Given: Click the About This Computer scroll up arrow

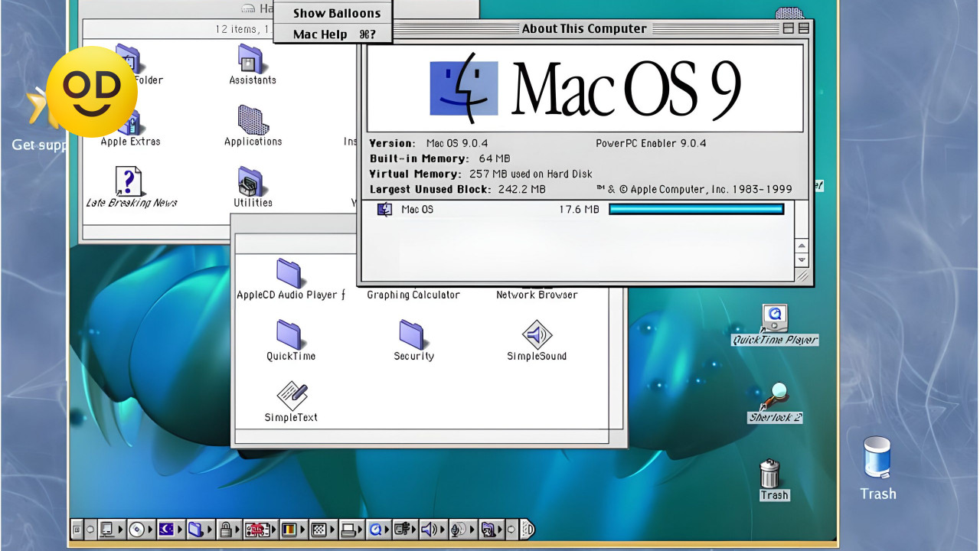Looking at the screenshot, I should (802, 246).
